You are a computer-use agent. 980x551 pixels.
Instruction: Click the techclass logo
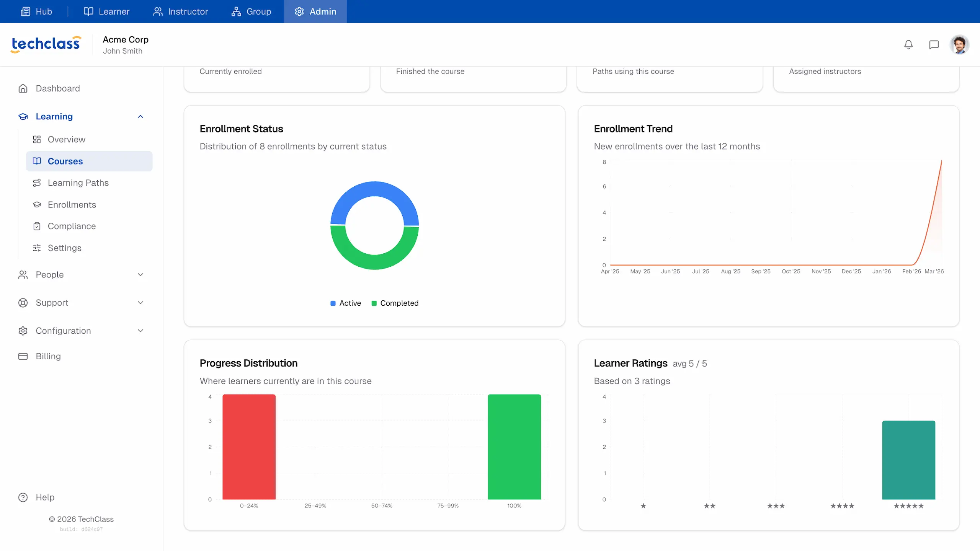46,44
